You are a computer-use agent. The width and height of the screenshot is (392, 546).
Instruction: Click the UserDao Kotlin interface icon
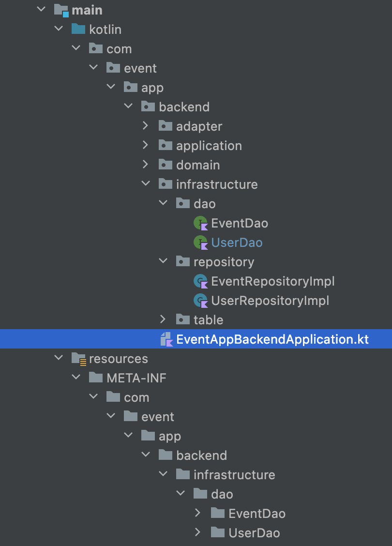tap(200, 243)
